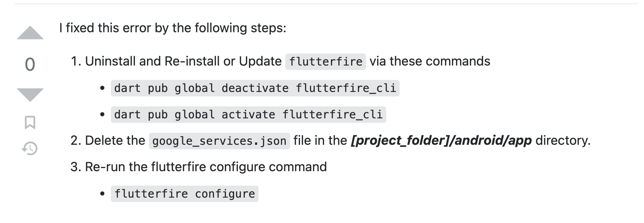This screenshot has height=223, width=644.
Task: Click the 'file in the' text
Action: pyautogui.click(x=320, y=141)
